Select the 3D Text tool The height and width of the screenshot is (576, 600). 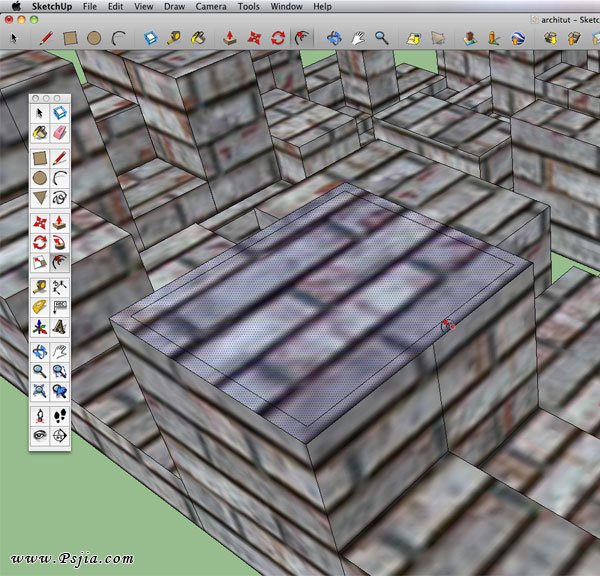tap(59, 327)
